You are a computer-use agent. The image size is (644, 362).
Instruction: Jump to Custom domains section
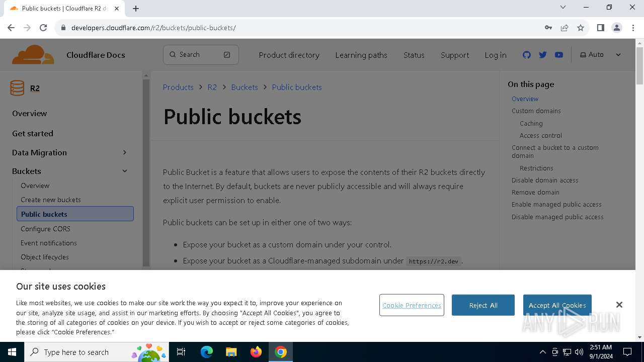coord(536,111)
